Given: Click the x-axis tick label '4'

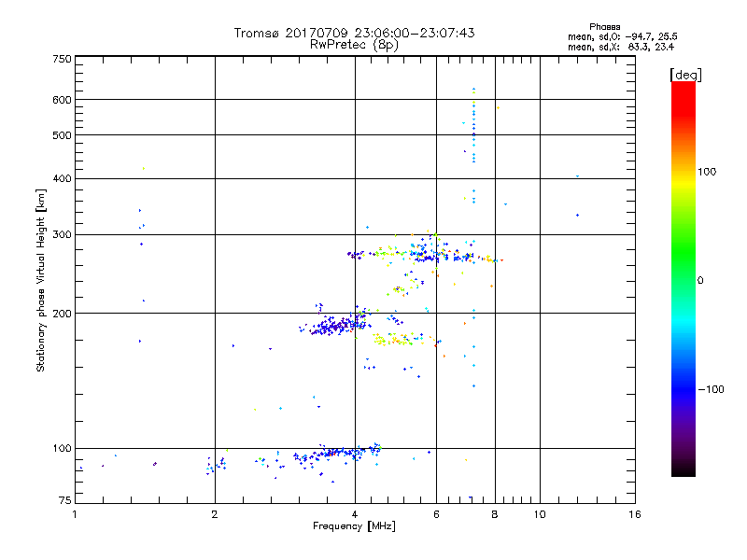Looking at the screenshot, I should coord(355,514).
